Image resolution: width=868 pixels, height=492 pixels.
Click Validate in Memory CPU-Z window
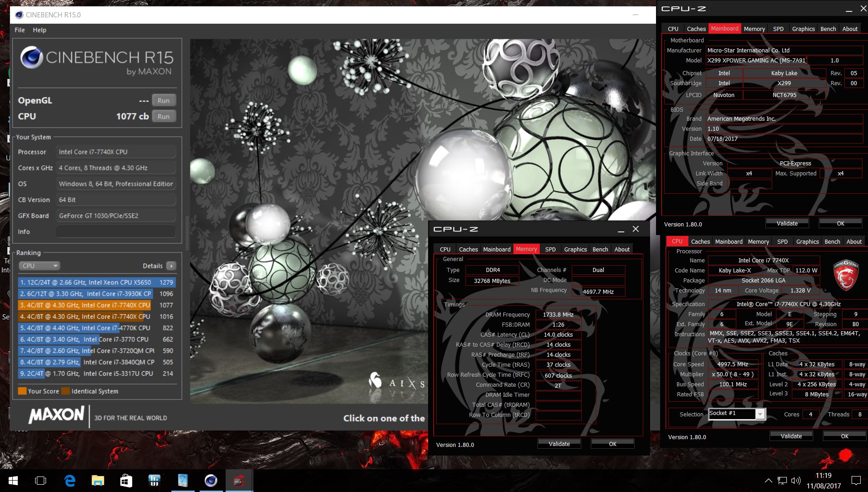click(x=559, y=444)
